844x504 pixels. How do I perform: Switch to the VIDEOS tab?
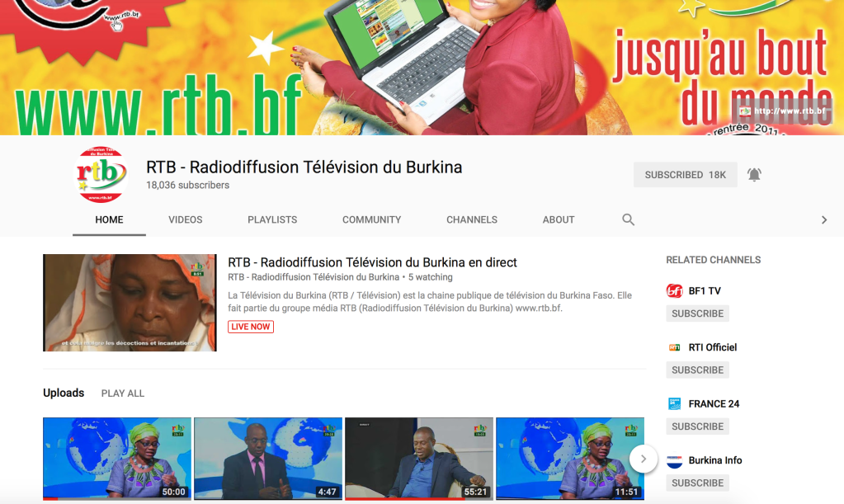point(185,219)
